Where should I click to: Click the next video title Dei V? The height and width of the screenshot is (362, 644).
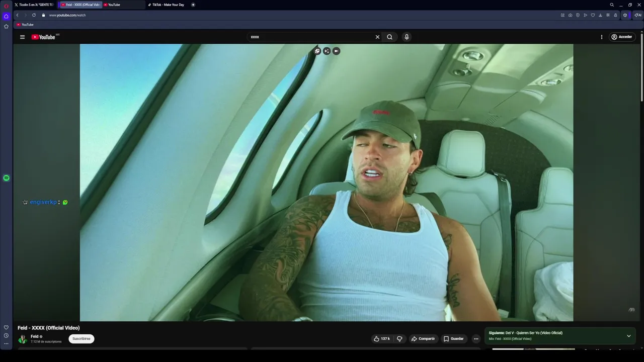coord(534,333)
